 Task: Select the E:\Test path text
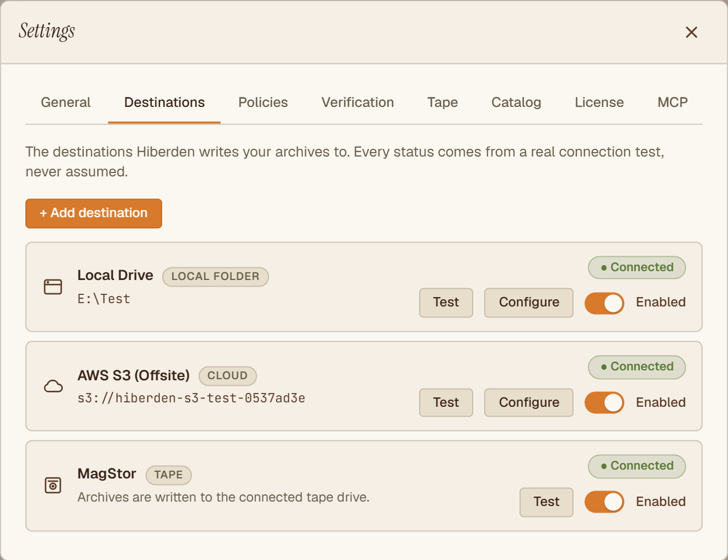pyautogui.click(x=104, y=299)
